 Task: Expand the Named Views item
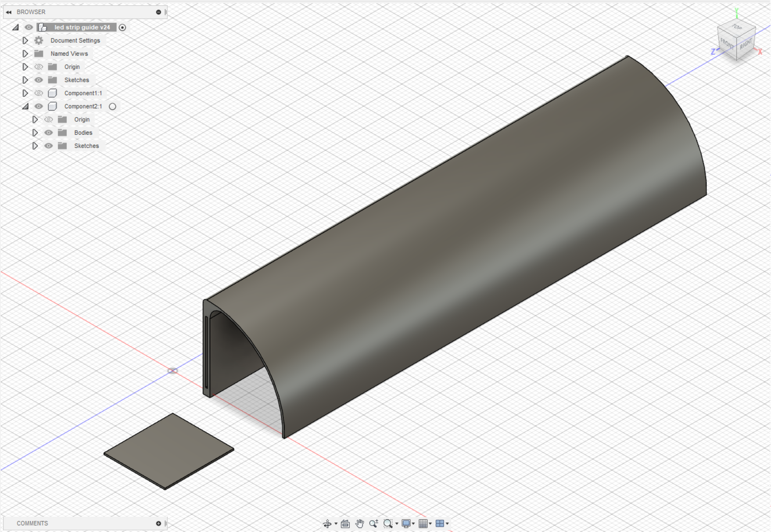pyautogui.click(x=25, y=54)
